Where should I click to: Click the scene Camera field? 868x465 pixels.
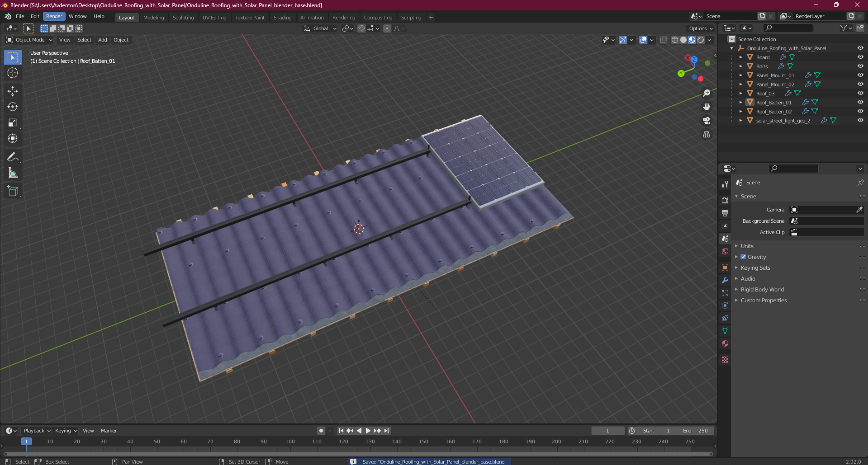click(x=827, y=210)
